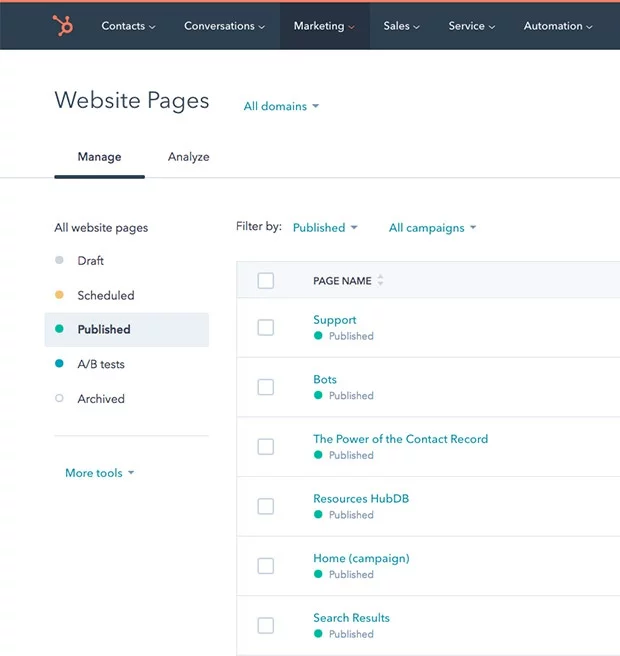
Task: Open the Service menu
Action: point(471,26)
